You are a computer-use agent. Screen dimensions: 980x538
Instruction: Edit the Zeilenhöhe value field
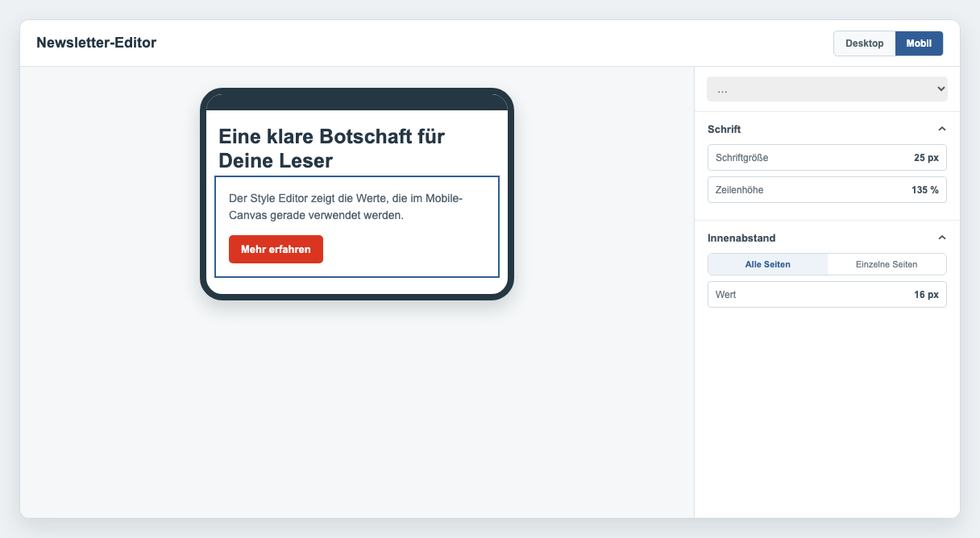pyautogui.click(x=827, y=190)
